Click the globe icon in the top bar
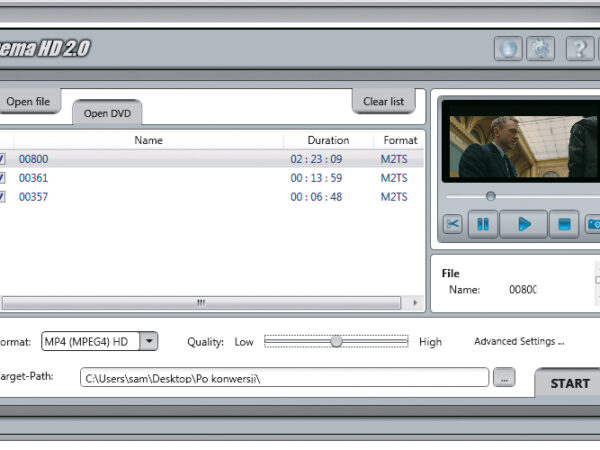Image resolution: width=600 pixels, height=450 pixels. pyautogui.click(x=508, y=48)
